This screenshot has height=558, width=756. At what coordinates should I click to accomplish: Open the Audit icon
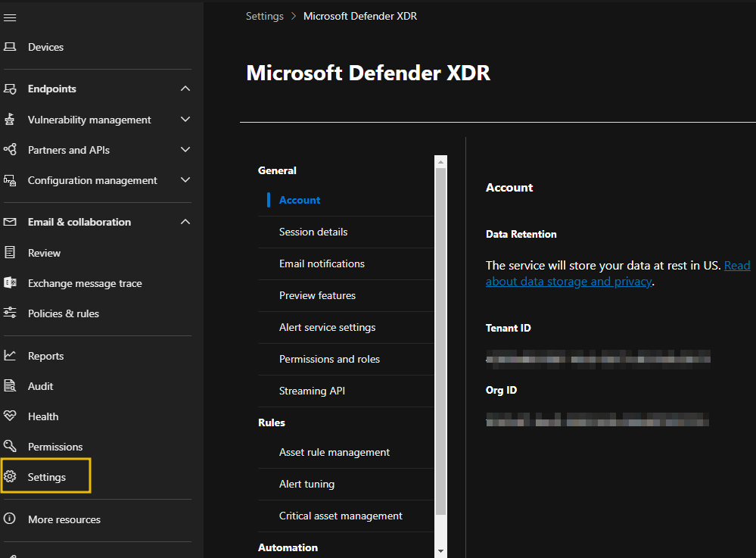tap(11, 385)
